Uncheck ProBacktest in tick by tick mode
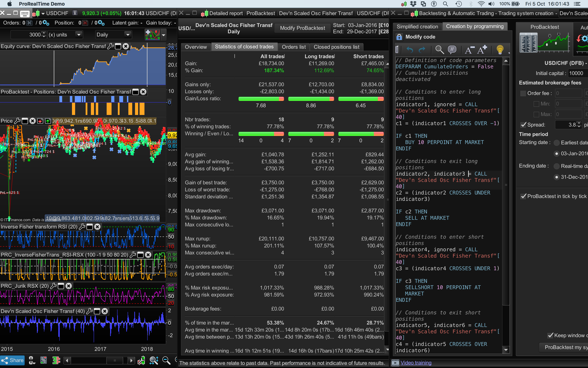588x368 pixels. click(523, 196)
